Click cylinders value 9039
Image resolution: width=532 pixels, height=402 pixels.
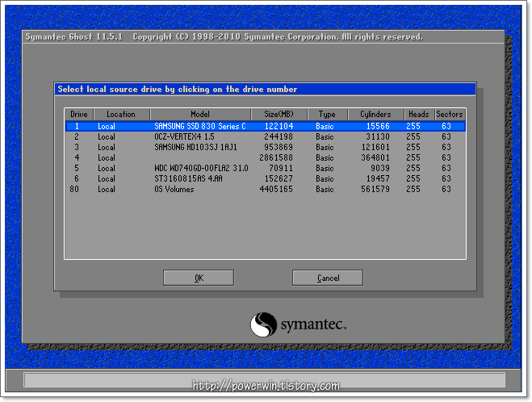(380, 168)
